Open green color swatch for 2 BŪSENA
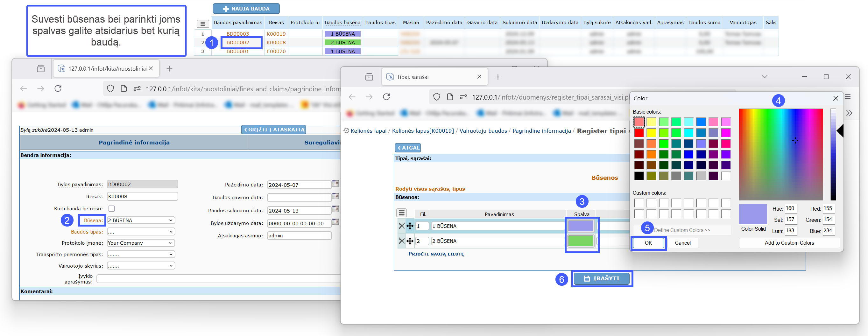 pos(581,241)
